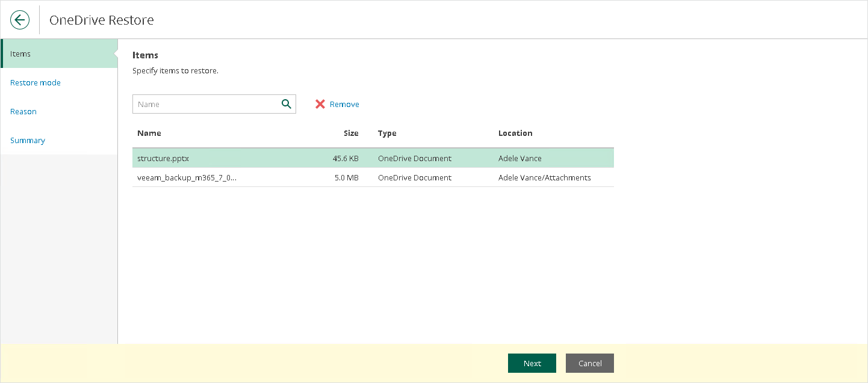Sort by the Type column header
This screenshot has height=383, width=868.
pos(387,133)
